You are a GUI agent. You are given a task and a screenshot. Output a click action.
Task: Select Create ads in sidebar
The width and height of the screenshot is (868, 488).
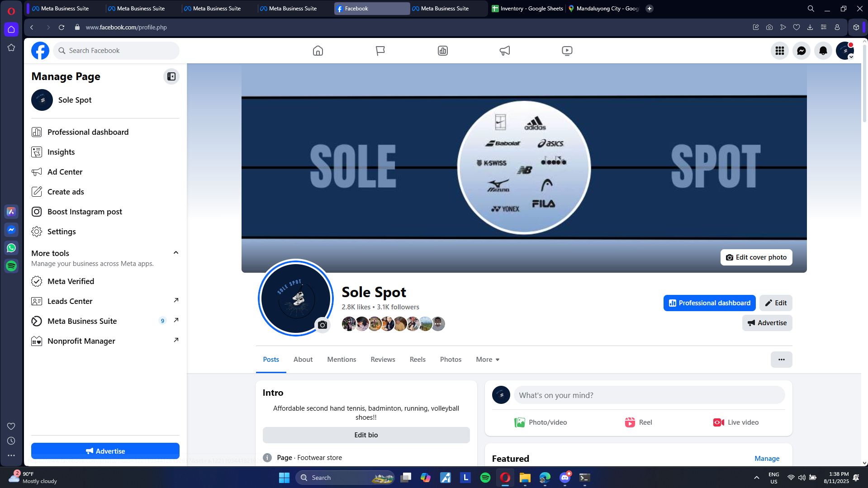click(x=105, y=192)
